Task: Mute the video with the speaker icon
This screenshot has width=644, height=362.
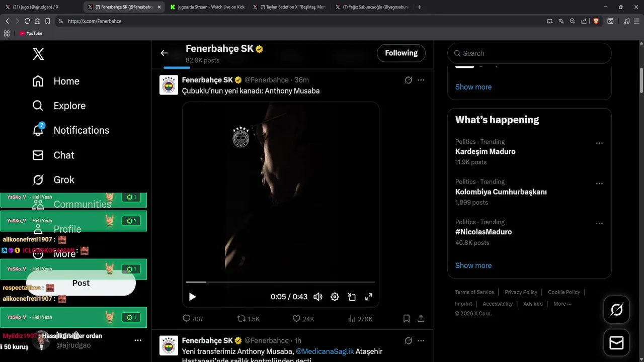Action: (x=318, y=297)
